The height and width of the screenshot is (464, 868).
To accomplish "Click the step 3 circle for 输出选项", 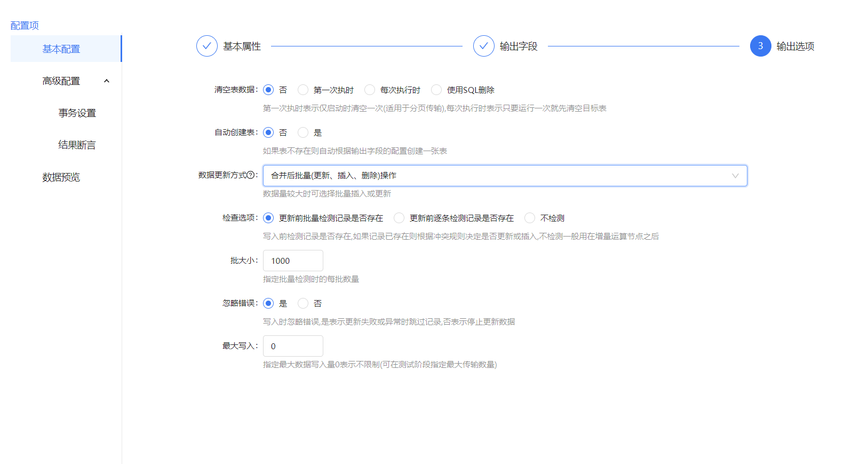I will tap(760, 46).
